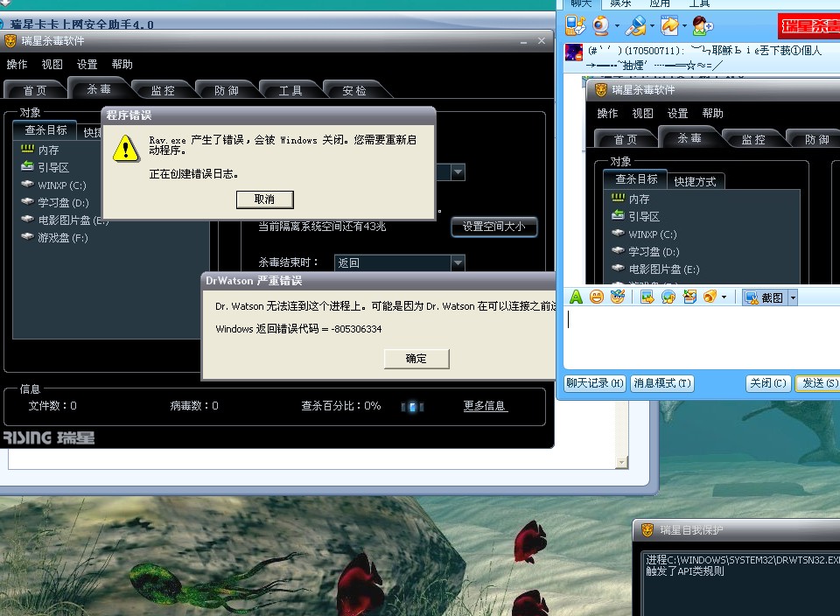Select 游戏盘 (F:) drive in main window
The height and width of the screenshot is (616, 840).
pos(63,237)
